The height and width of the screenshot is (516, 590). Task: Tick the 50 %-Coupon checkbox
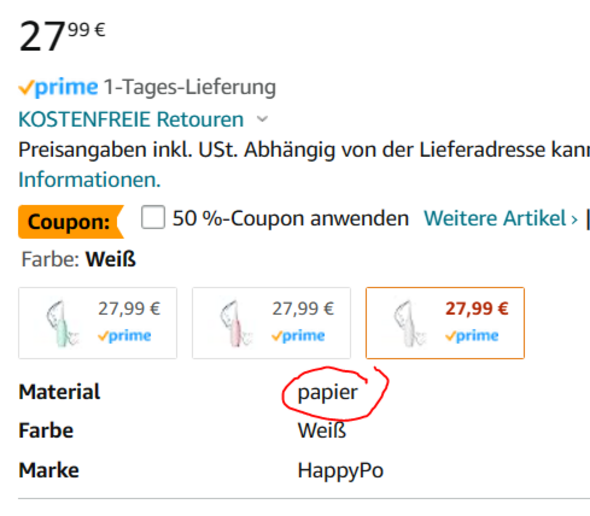[153, 217]
